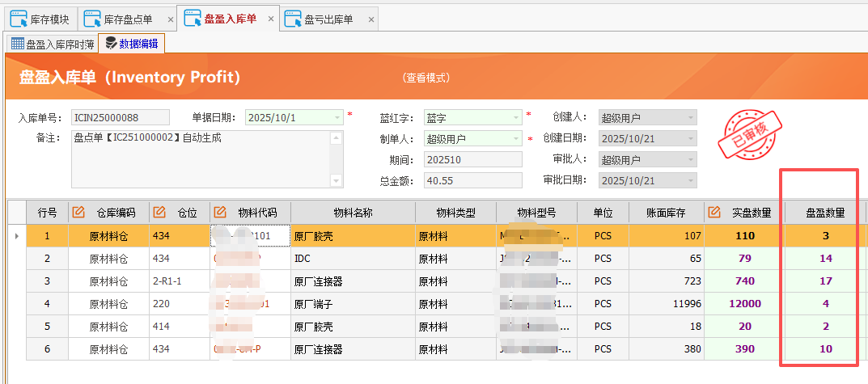Image resolution: width=868 pixels, height=384 pixels.
Task: Click the 账面库存 value 380
Action: click(666, 349)
